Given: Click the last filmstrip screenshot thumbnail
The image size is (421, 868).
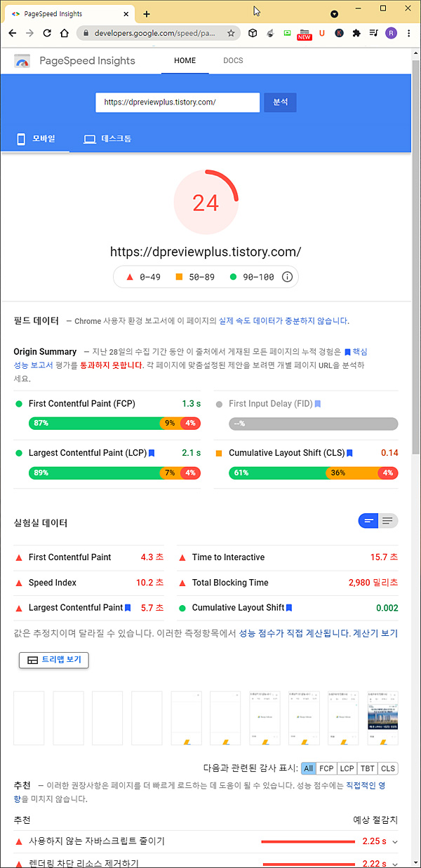Looking at the screenshot, I should [x=382, y=718].
